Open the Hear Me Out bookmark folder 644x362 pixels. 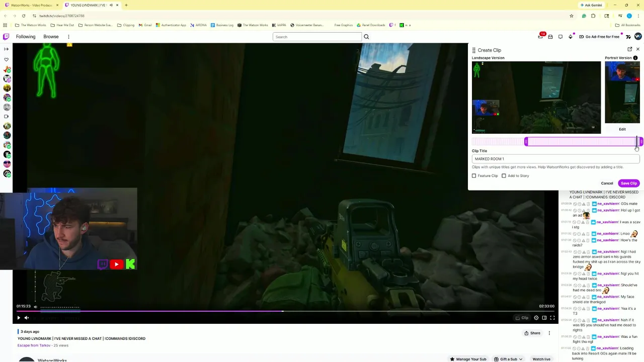coord(63,25)
